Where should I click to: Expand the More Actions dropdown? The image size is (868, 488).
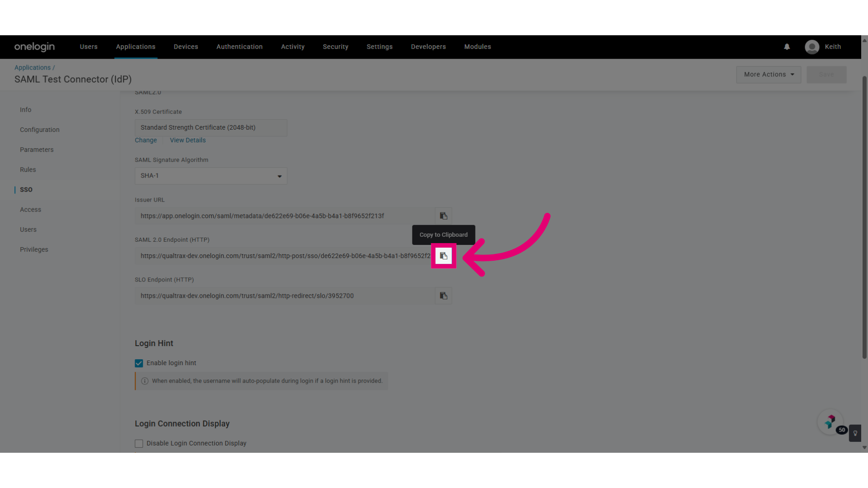coord(769,75)
